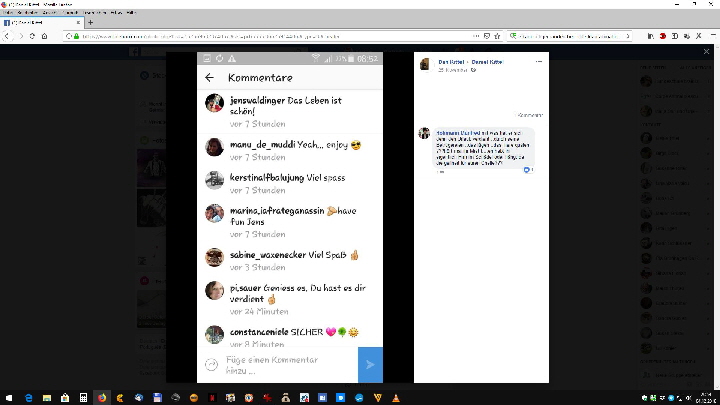Click the emoji smiley in comment field
This screenshot has width=720, height=405.
[x=211, y=364]
